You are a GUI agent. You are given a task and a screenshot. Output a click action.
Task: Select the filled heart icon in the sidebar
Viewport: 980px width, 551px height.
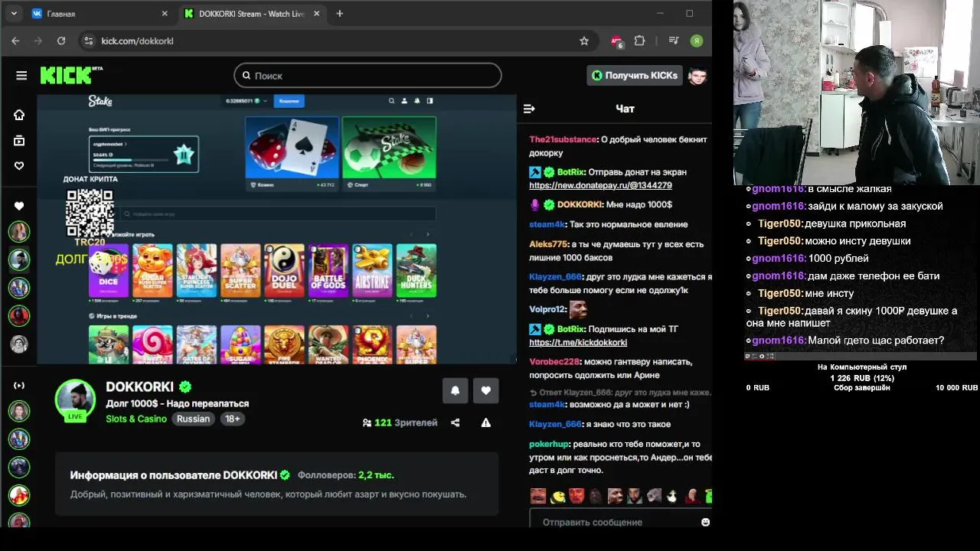19,206
